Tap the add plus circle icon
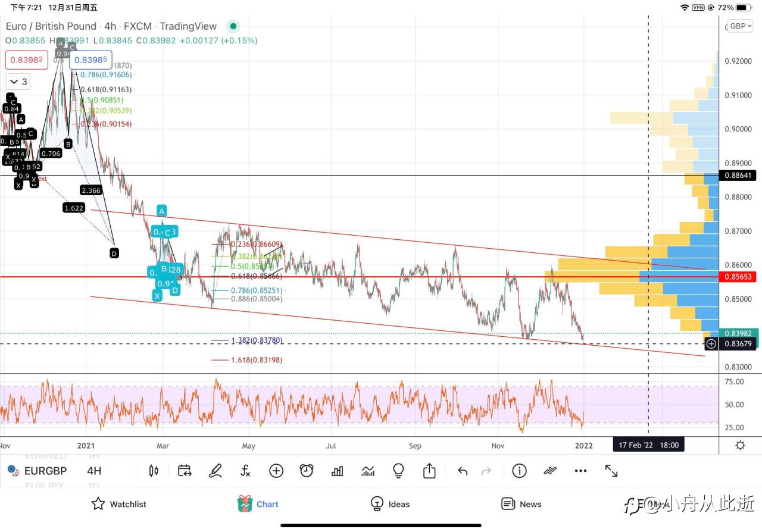The height and width of the screenshot is (532, 762). click(276, 471)
